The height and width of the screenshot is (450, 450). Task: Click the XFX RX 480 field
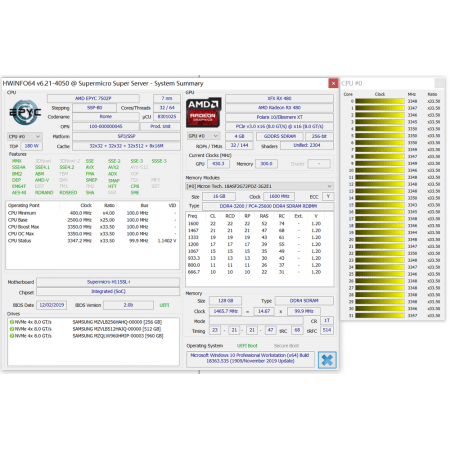coord(279,98)
